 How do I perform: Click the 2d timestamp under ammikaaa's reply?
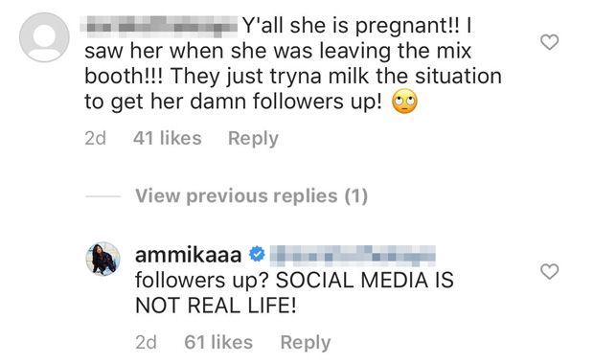[146, 343]
